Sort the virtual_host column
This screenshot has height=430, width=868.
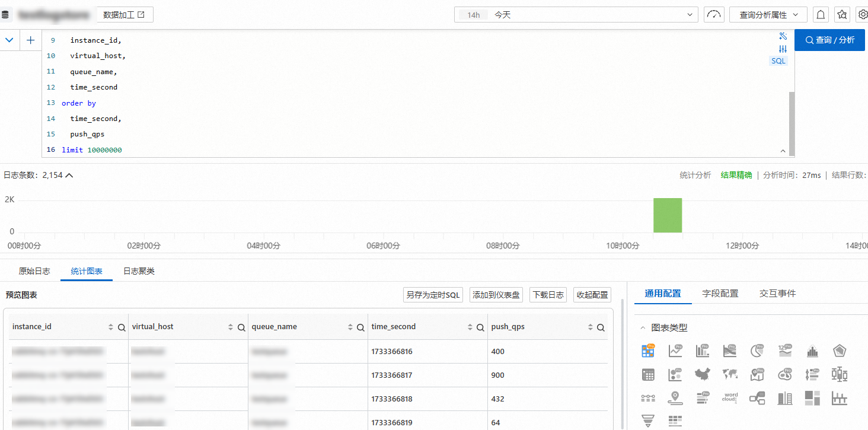[x=231, y=327]
